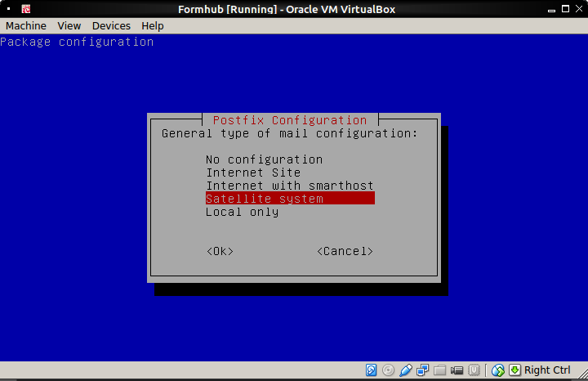Select the 'No configuration' mail option
The image size is (588, 381).
coord(264,159)
